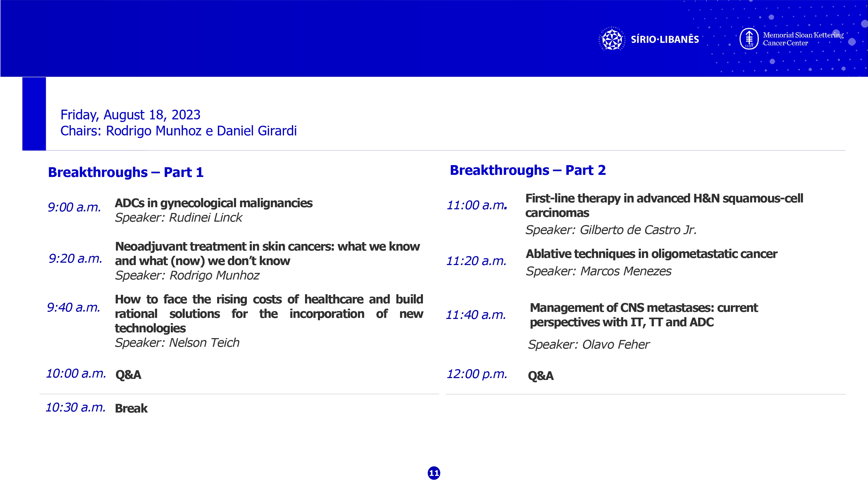The height and width of the screenshot is (488, 868).
Task: Click the Q&A entry at 12:00 p.m.
Action: tap(541, 375)
